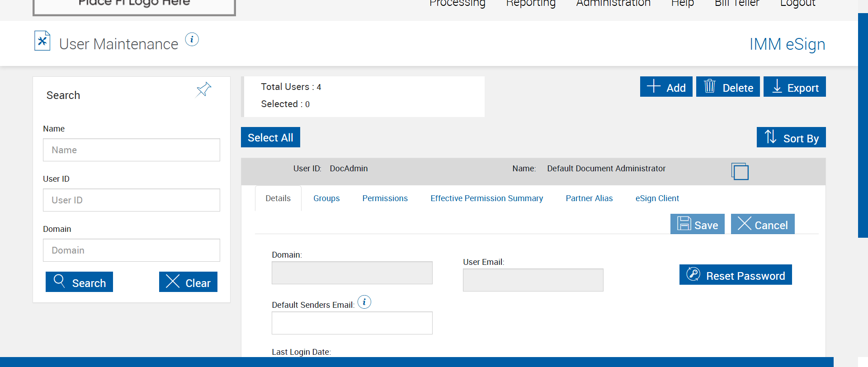Clear the search fields
This screenshot has width=868, height=367.
coord(188,282)
